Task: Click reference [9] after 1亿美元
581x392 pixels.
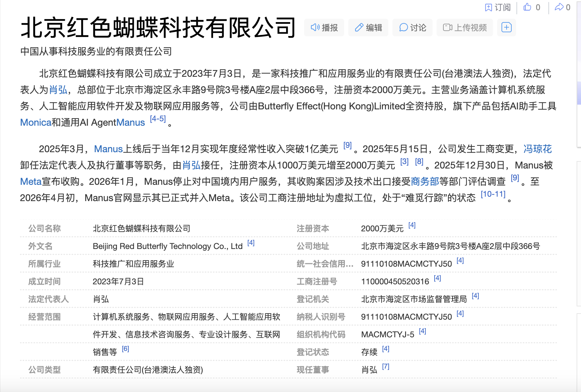Action: (347, 146)
